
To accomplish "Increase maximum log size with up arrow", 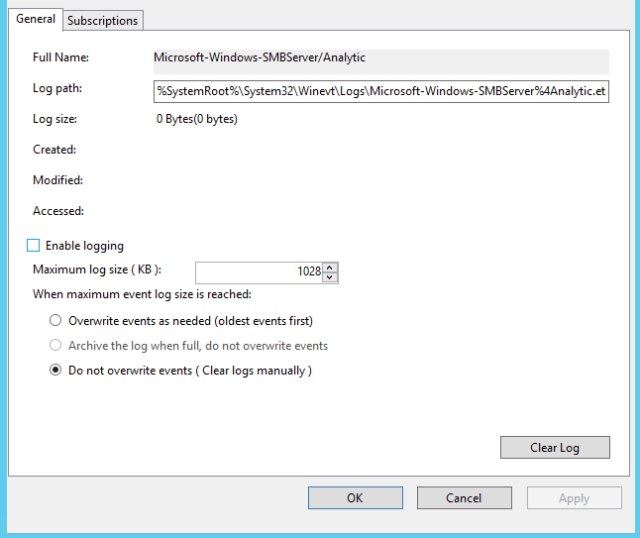I will (x=330, y=268).
